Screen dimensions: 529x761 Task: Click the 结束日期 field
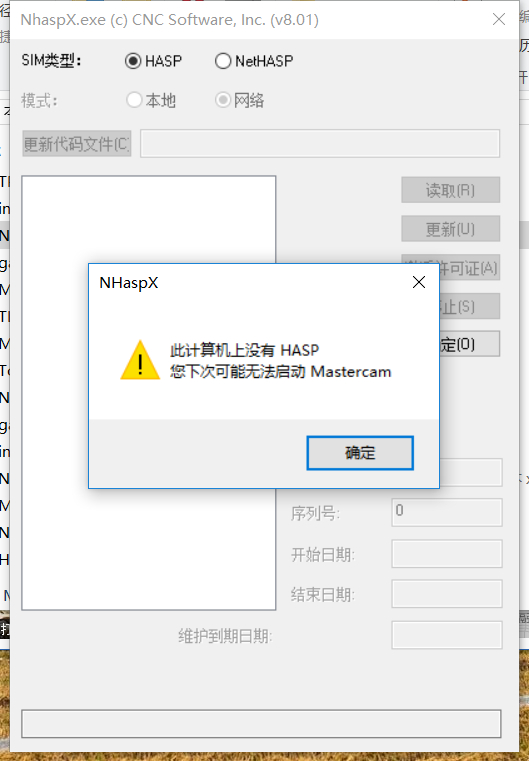[447, 594]
